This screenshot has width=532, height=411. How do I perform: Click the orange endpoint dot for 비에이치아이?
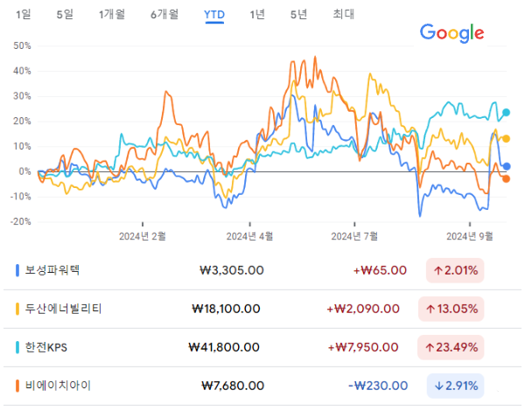[x=506, y=178]
